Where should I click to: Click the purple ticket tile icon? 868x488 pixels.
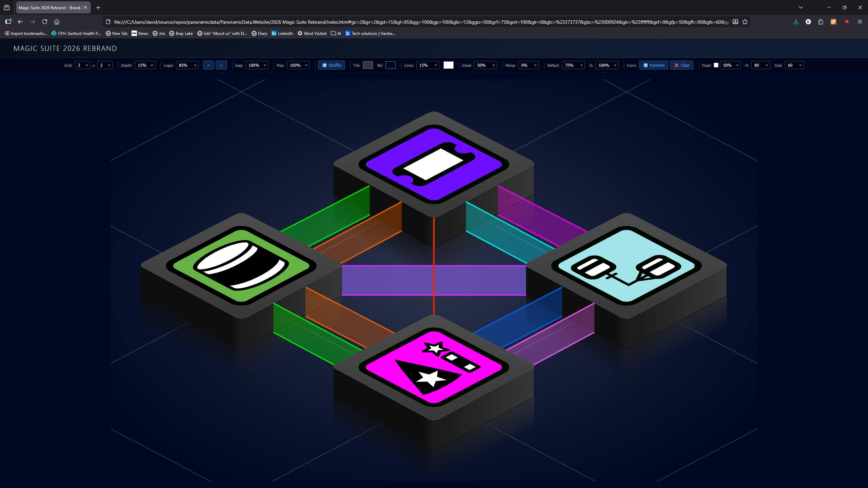434,164
